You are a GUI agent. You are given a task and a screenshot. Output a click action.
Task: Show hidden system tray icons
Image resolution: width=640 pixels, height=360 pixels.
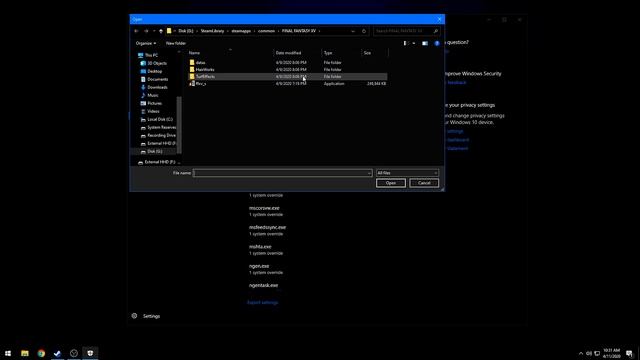[x=581, y=353]
